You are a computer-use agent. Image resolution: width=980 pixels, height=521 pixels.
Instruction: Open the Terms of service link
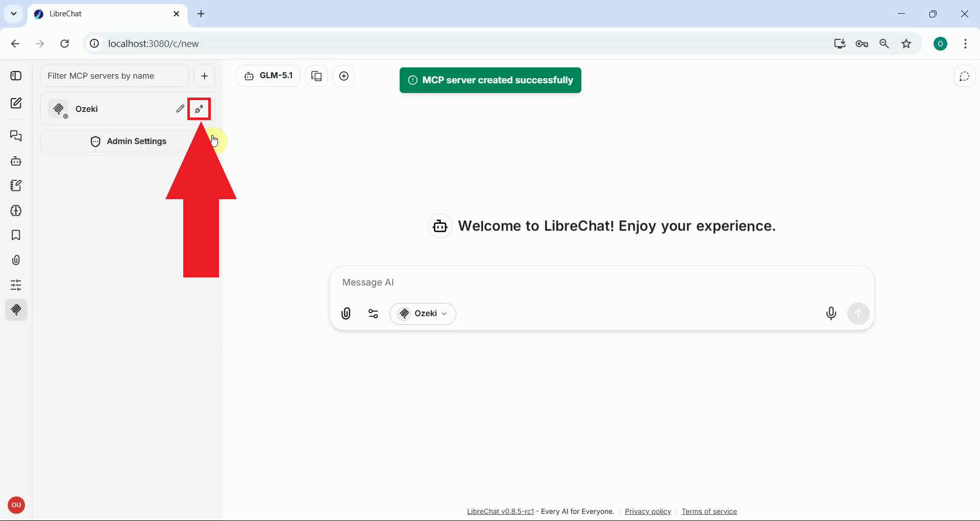[709, 511]
